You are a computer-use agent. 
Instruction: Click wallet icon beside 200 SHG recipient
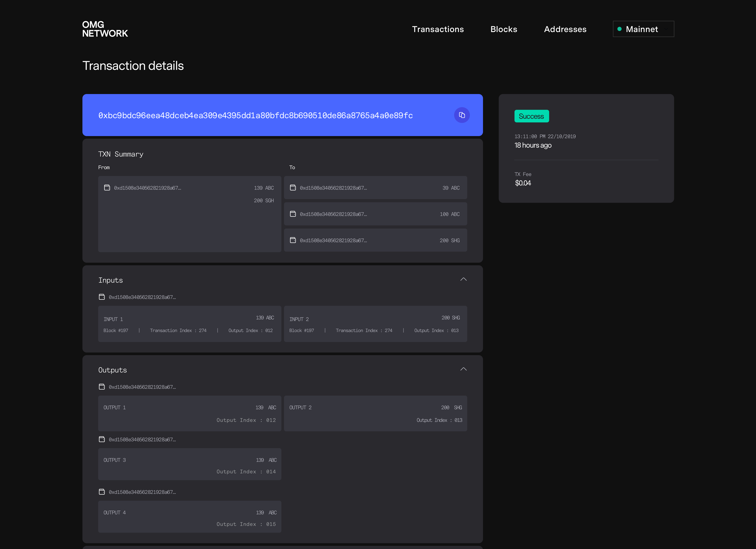click(x=293, y=240)
